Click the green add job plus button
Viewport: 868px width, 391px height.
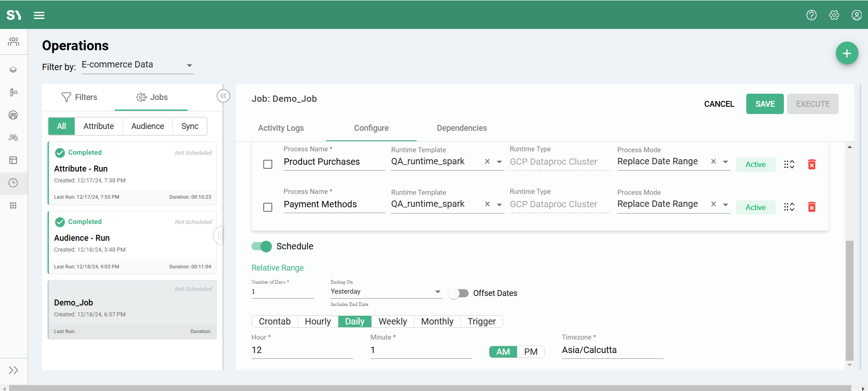[847, 53]
